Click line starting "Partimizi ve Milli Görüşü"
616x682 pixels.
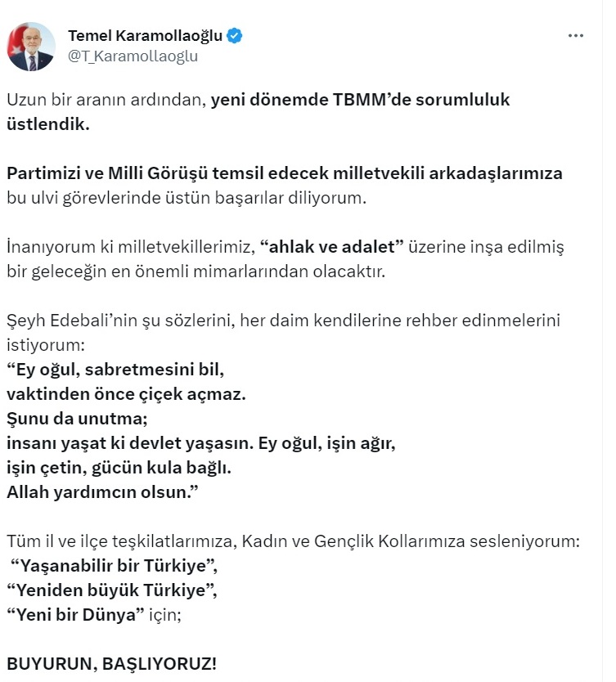pyautogui.click(x=285, y=173)
